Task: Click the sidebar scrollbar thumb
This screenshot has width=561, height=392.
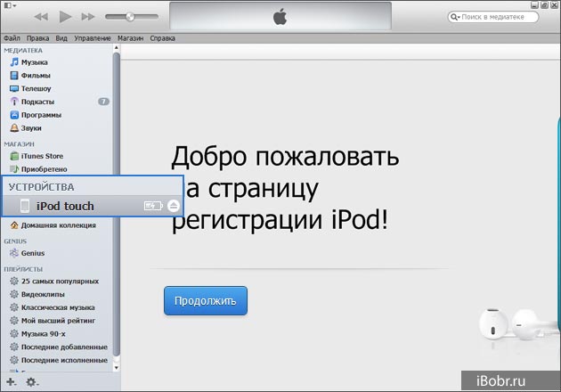Action: [117, 204]
